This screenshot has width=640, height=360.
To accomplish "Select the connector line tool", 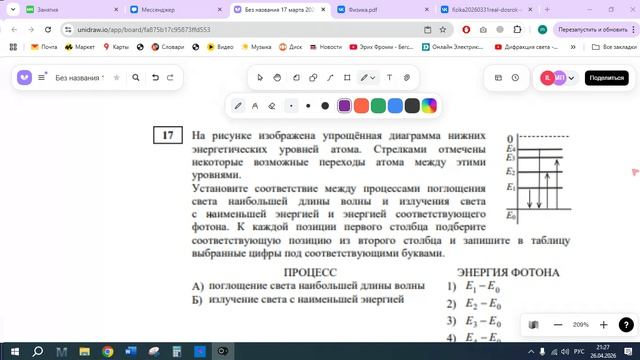I will pyautogui.click(x=330, y=78).
